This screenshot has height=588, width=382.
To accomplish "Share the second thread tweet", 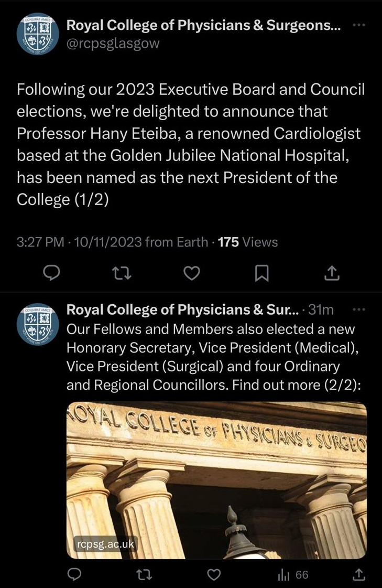I will point(359,575).
